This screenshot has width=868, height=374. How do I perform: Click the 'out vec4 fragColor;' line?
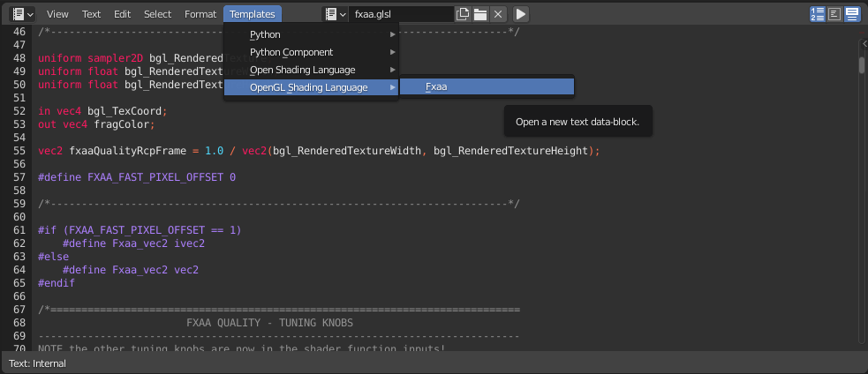pyautogui.click(x=96, y=124)
